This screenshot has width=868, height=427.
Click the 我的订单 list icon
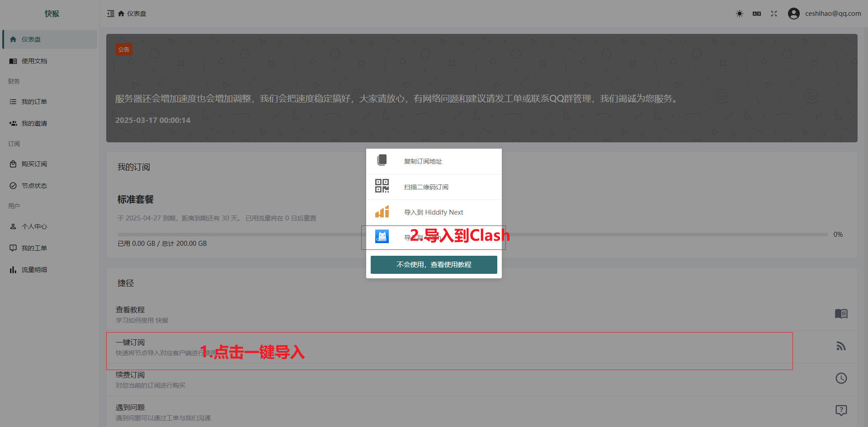click(13, 102)
